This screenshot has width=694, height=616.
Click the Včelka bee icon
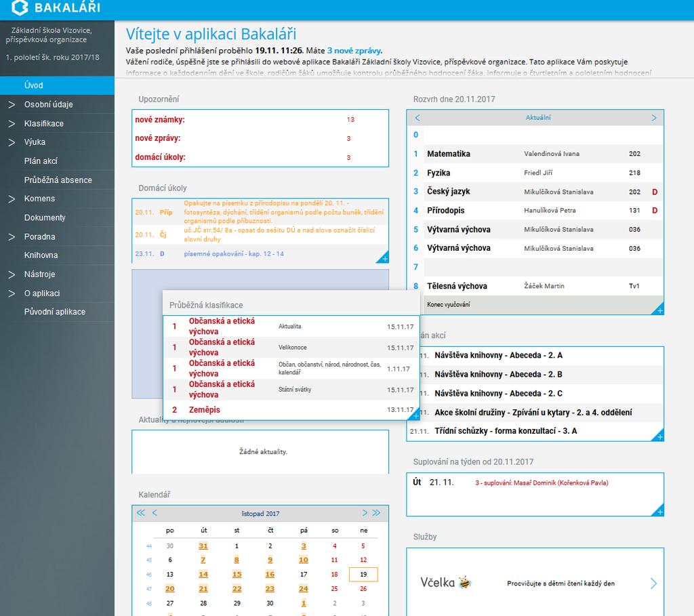[x=465, y=582]
